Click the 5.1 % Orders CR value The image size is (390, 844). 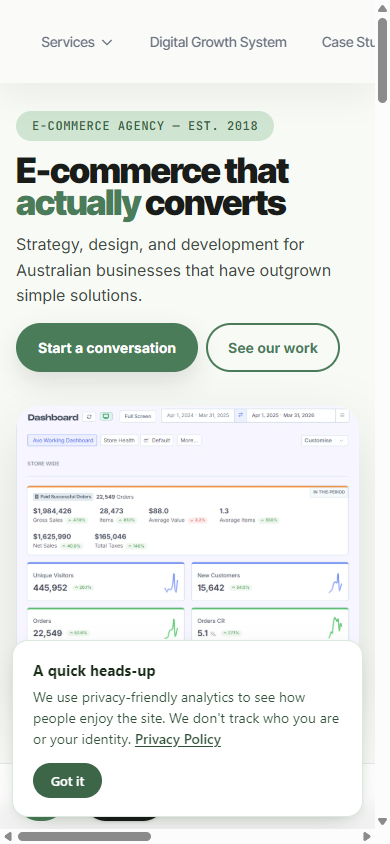point(206,634)
